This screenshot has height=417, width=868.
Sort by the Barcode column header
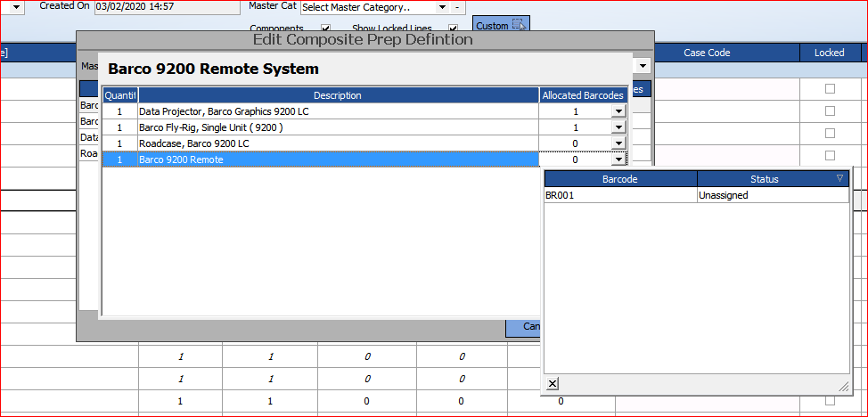pos(620,179)
